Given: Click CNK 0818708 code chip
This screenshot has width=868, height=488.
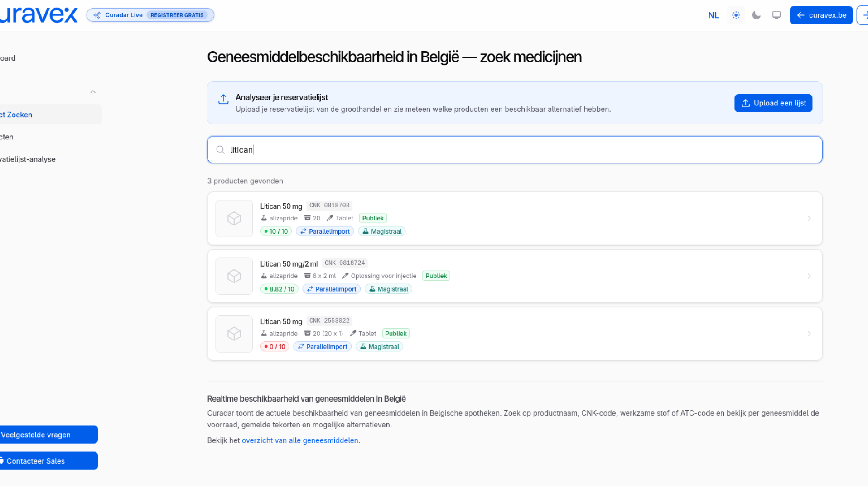Looking at the screenshot, I should coord(329,206).
